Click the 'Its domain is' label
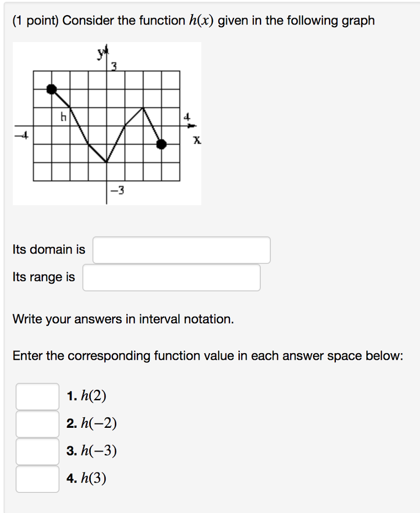 click(x=49, y=249)
